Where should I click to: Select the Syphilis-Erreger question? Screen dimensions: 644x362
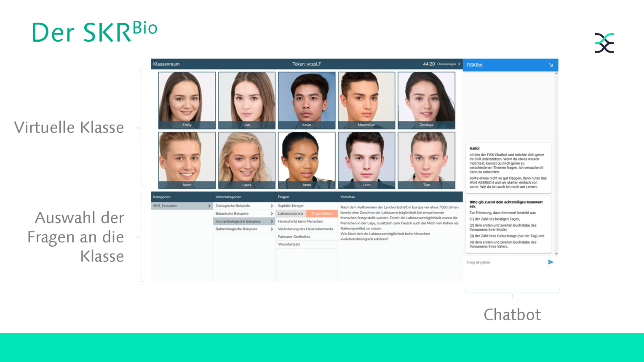pos(306,206)
